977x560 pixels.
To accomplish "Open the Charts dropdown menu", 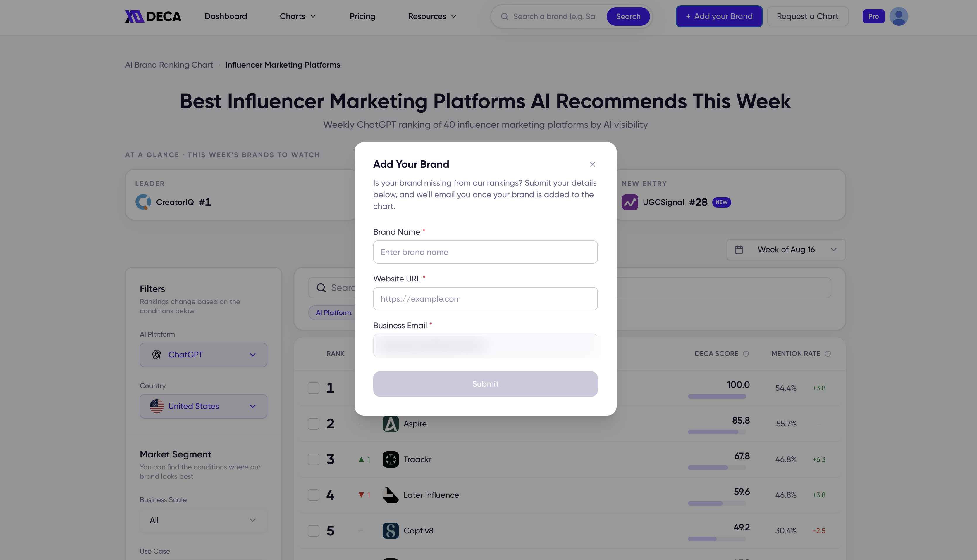I will click(297, 16).
